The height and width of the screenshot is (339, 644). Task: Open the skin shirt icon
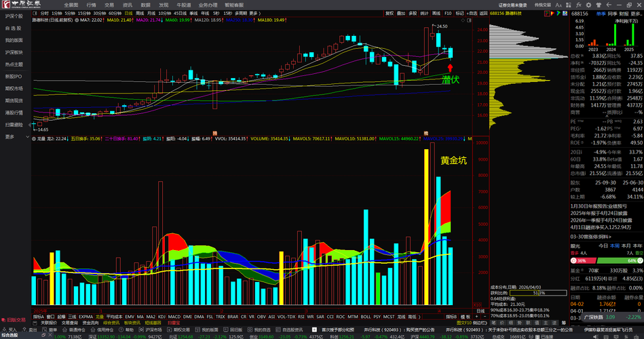599,5
